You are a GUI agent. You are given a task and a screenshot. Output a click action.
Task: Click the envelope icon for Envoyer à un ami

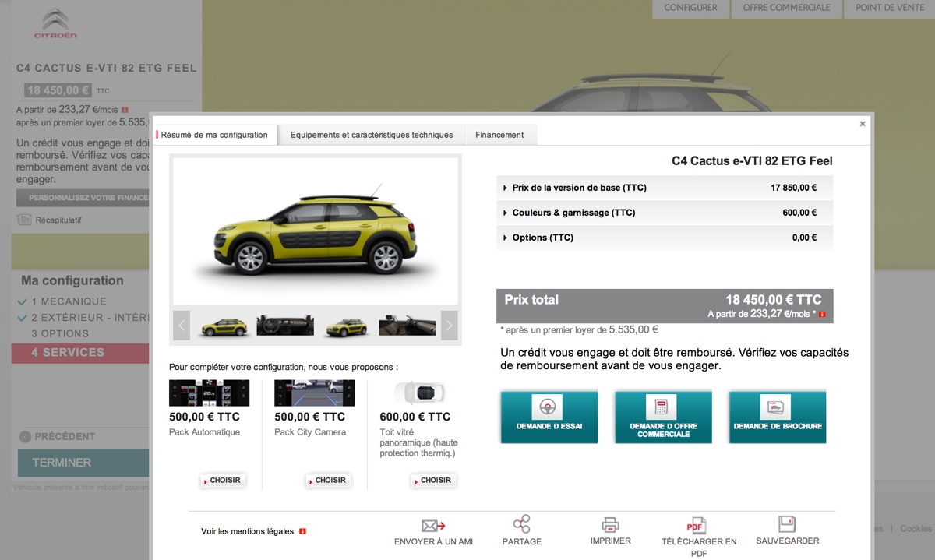[433, 526]
